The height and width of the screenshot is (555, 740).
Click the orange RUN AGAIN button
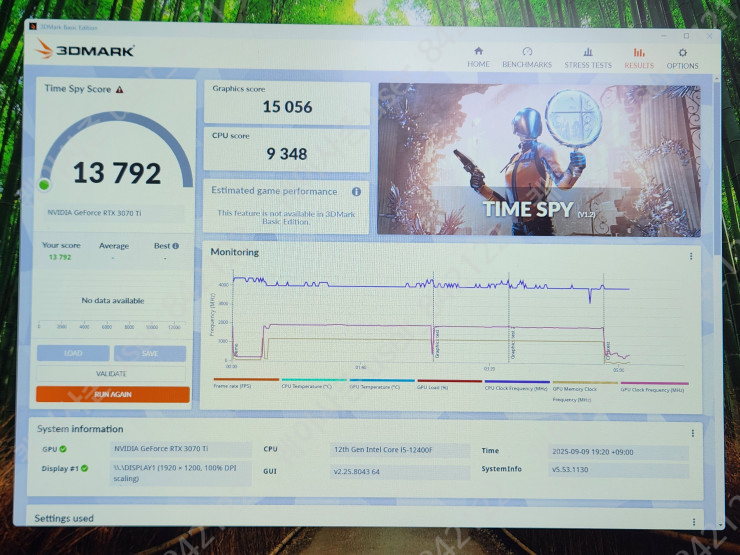113,395
